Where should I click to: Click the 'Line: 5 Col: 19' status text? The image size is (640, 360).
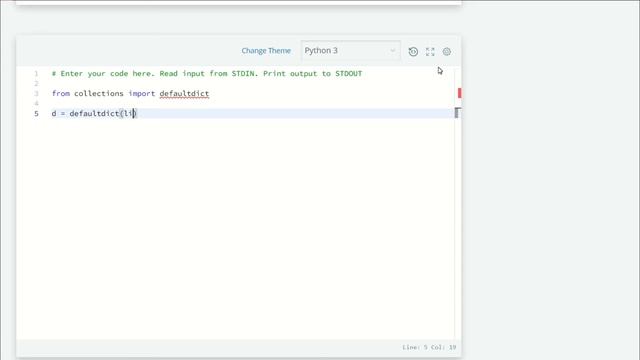click(429, 347)
